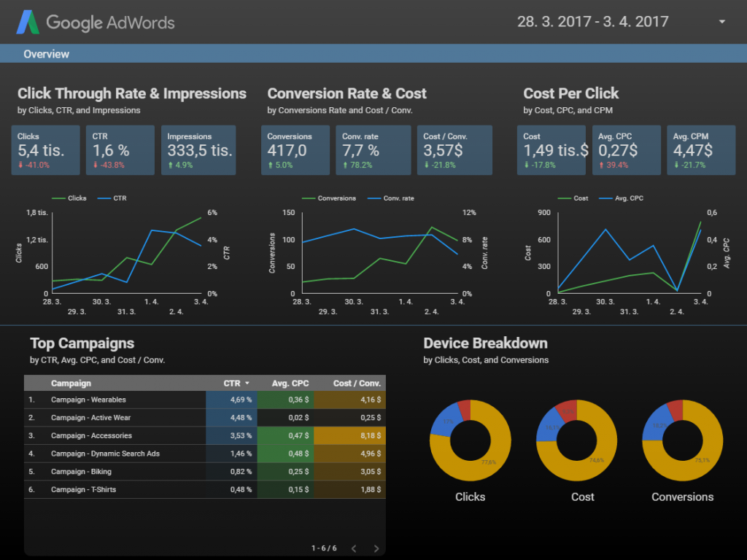Select the Conversions scorecard showing 417,0
Screen dimensions: 747x560
click(295, 149)
